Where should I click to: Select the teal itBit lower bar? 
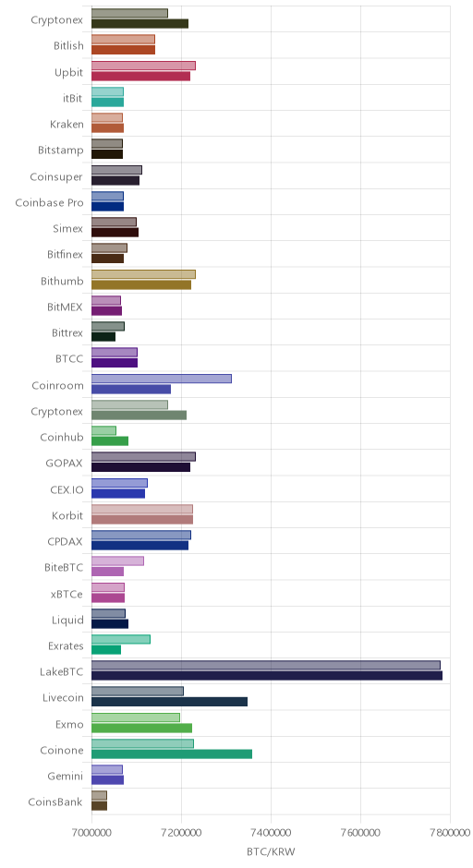pos(107,102)
